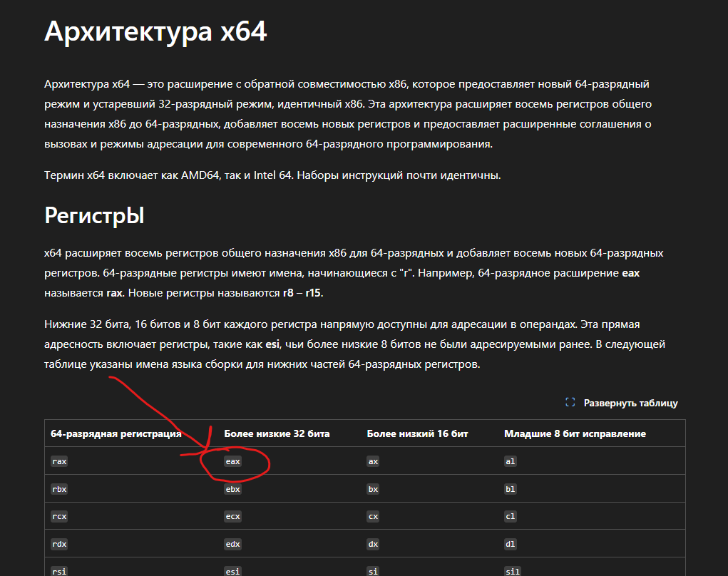The height and width of the screenshot is (576, 728).
Task: Click column header "Более низкие 32 бита"
Action: (x=277, y=433)
